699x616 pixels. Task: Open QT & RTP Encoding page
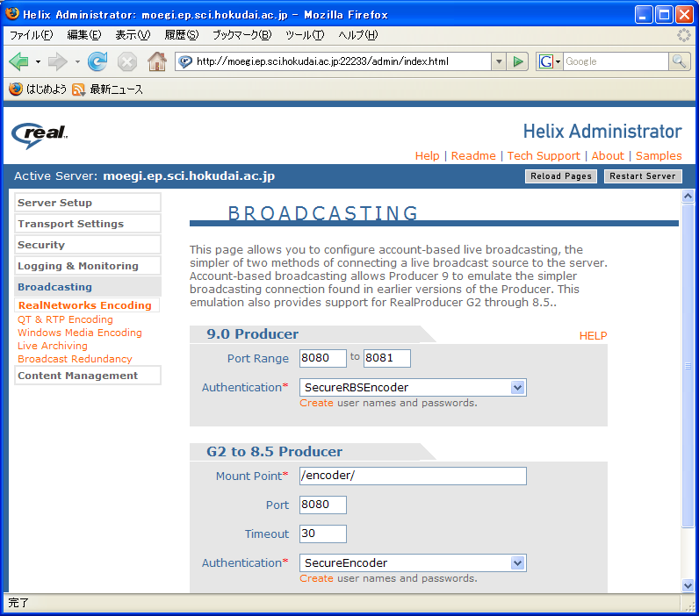(x=65, y=319)
